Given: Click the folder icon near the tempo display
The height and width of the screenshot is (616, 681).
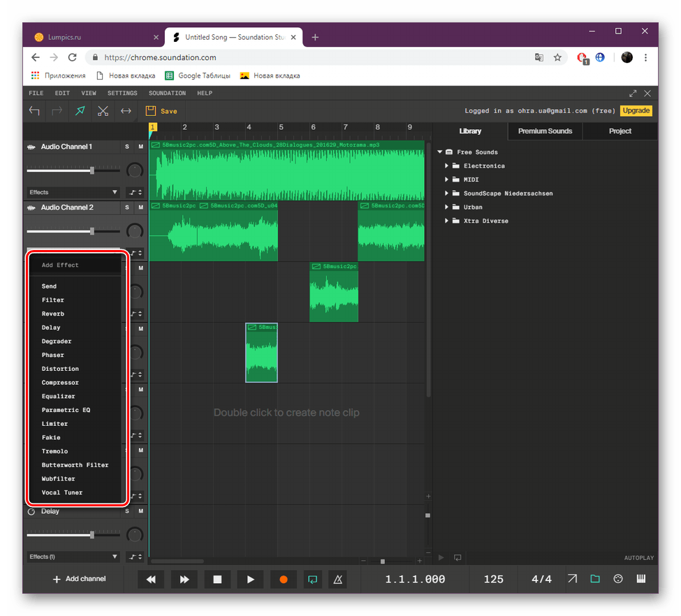Looking at the screenshot, I should click(595, 579).
